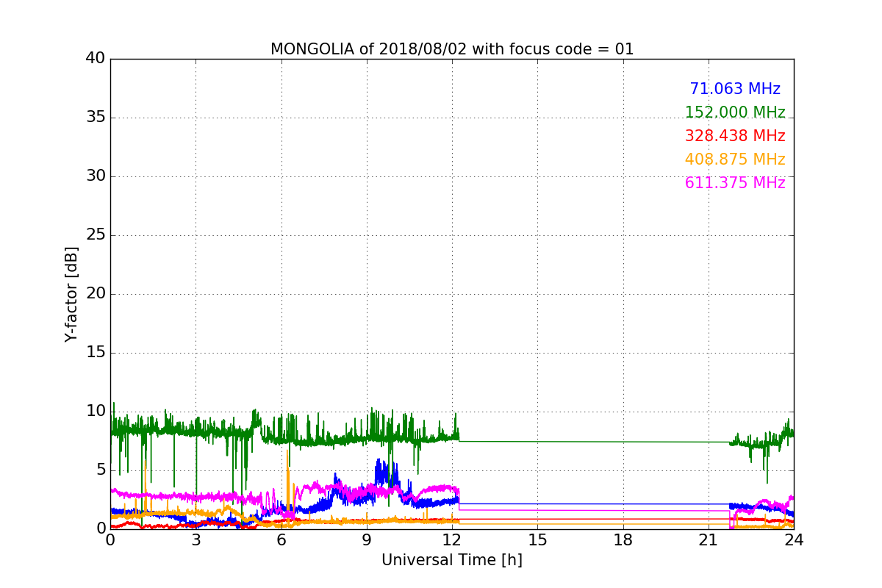Select the magenta 611.375 MHz legend label
The image size is (882, 588).
pyautogui.click(x=735, y=183)
